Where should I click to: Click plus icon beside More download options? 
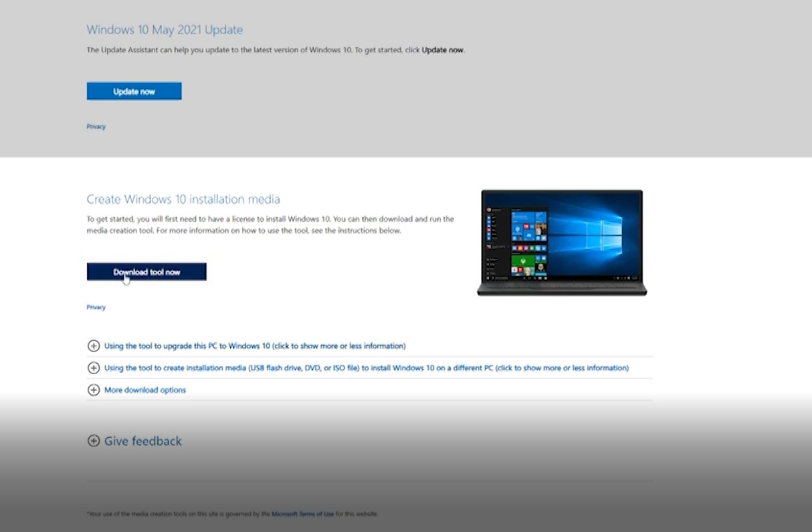[94, 390]
